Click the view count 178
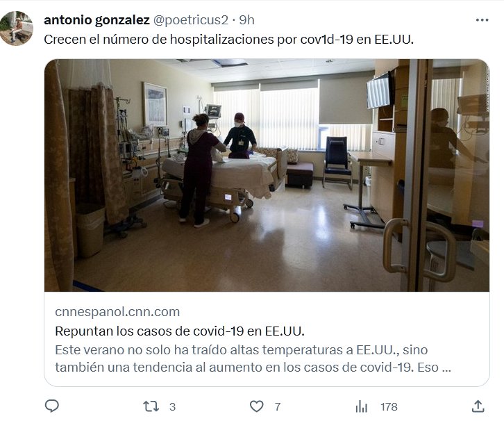The image size is (504, 421). [389, 407]
